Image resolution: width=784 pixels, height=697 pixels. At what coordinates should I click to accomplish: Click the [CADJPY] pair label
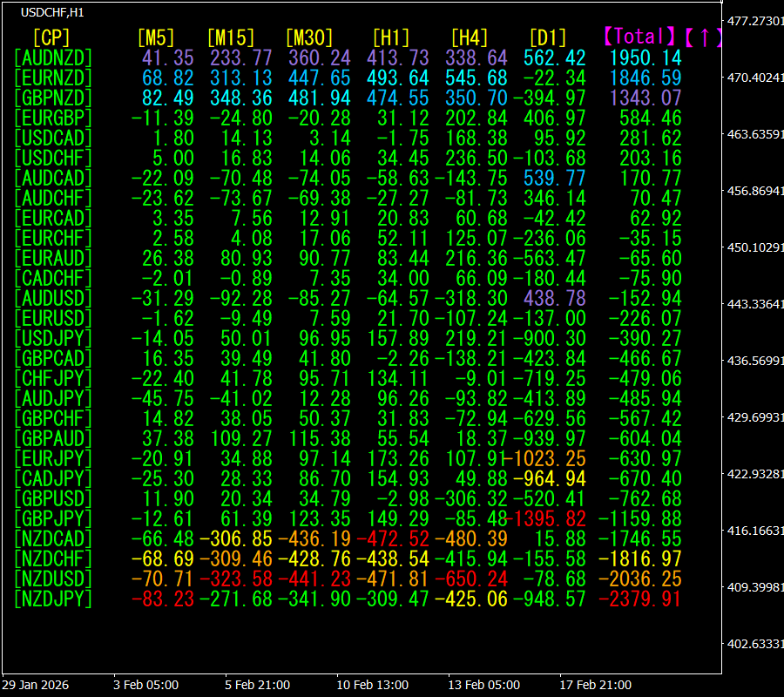[x=53, y=478]
